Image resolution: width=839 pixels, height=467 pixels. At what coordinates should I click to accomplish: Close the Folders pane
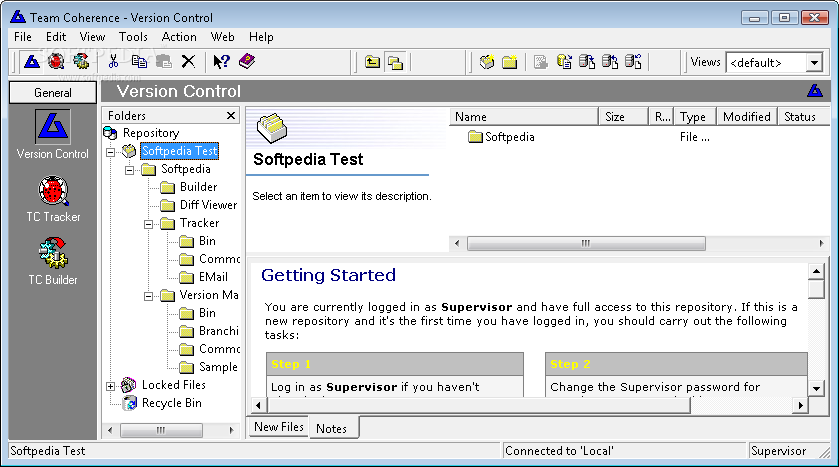pos(231,116)
